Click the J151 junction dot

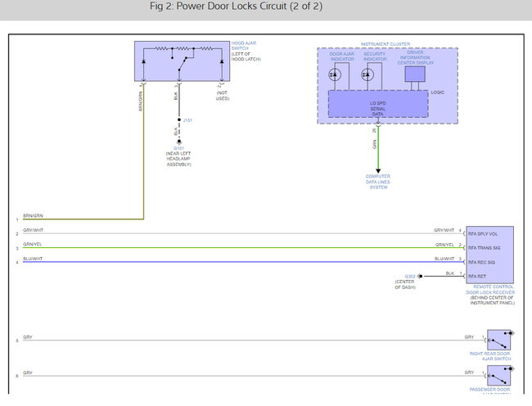[x=177, y=120]
